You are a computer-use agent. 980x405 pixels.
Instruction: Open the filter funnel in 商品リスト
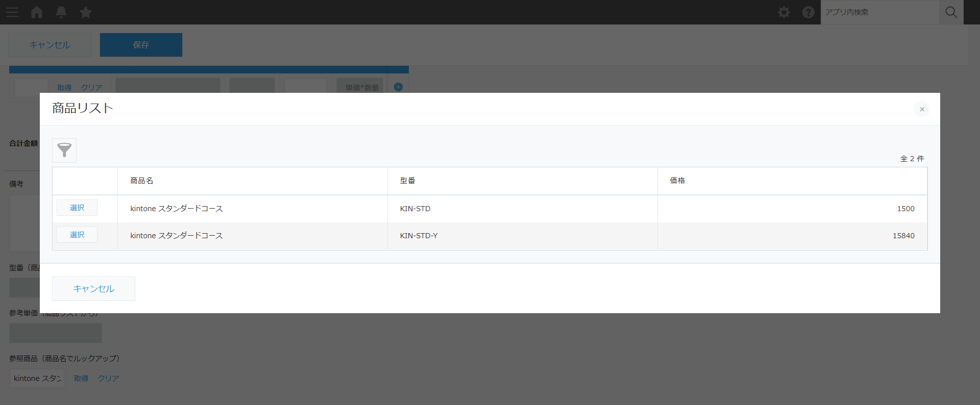[x=64, y=150]
